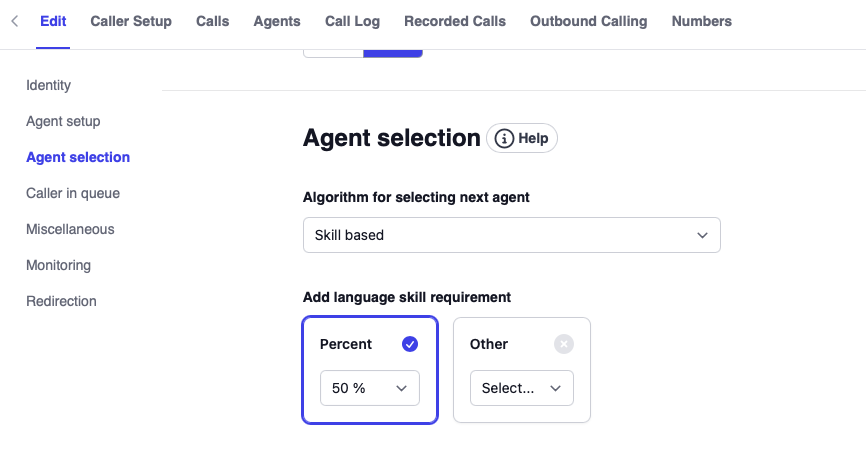Image resolution: width=866 pixels, height=460 pixels.
Task: Go to the Agents tab
Action: 277,21
